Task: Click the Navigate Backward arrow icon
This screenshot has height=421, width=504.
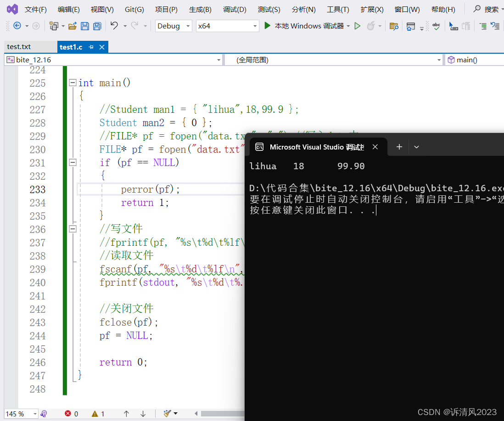Action: pos(17,26)
